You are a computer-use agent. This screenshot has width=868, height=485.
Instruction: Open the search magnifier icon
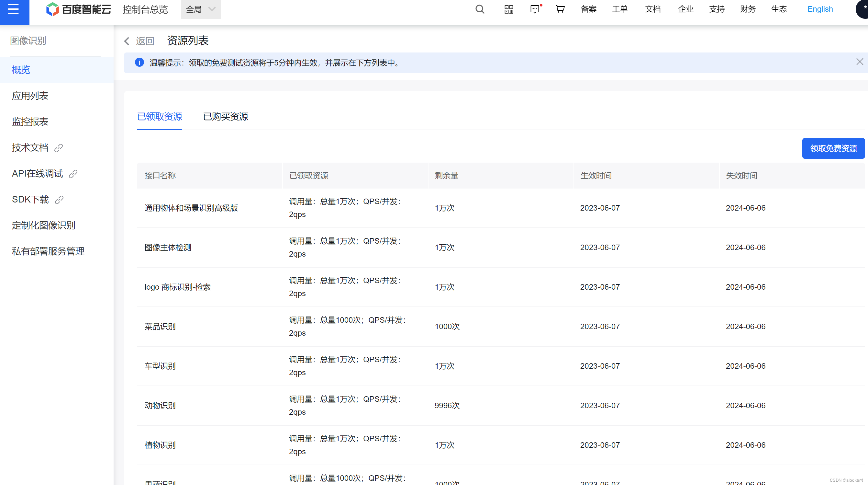[x=480, y=9]
